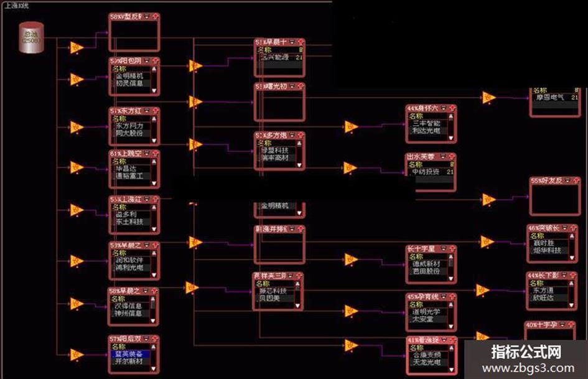Click the 设 triangle leading to 长十字星 node
This screenshot has width=588, height=379.
click(351, 260)
